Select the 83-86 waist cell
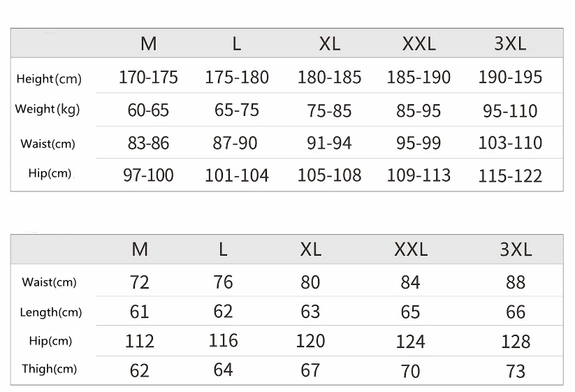This screenshot has height=392, width=575. pyautogui.click(x=148, y=143)
